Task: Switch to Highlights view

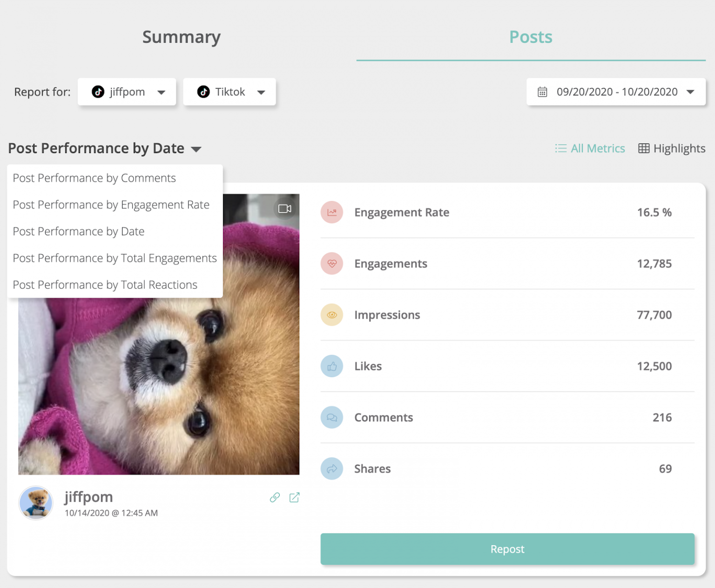Action: (x=672, y=148)
